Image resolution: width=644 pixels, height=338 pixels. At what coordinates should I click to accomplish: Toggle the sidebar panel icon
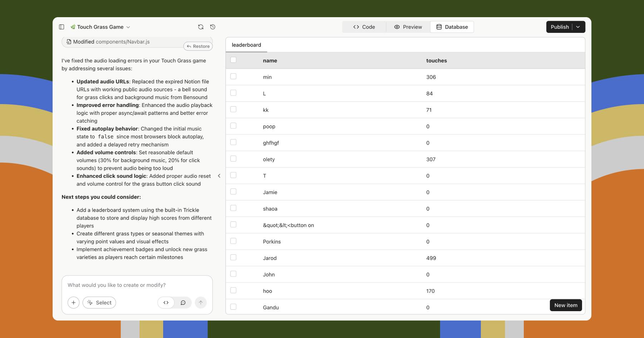click(62, 27)
